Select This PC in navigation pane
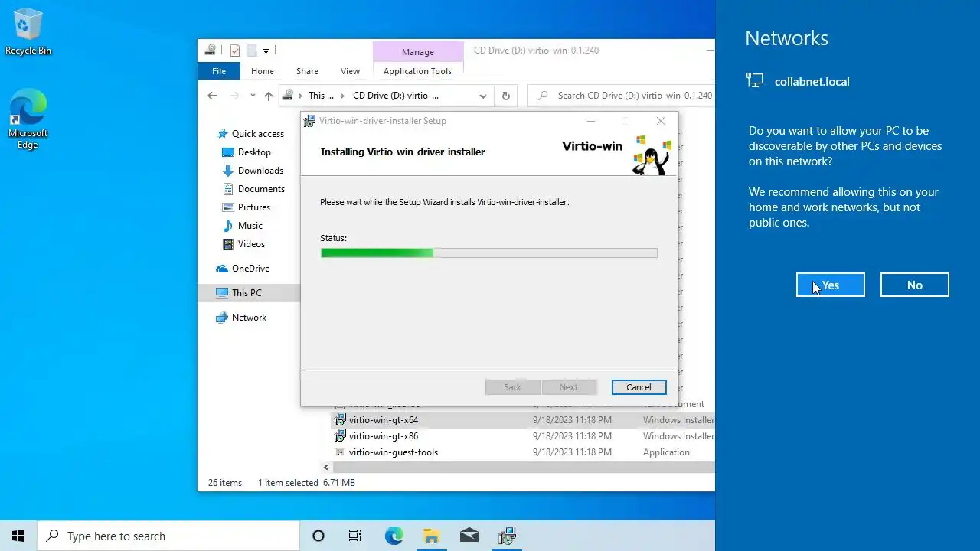Viewport: 980px width, 551px height. coord(247,293)
